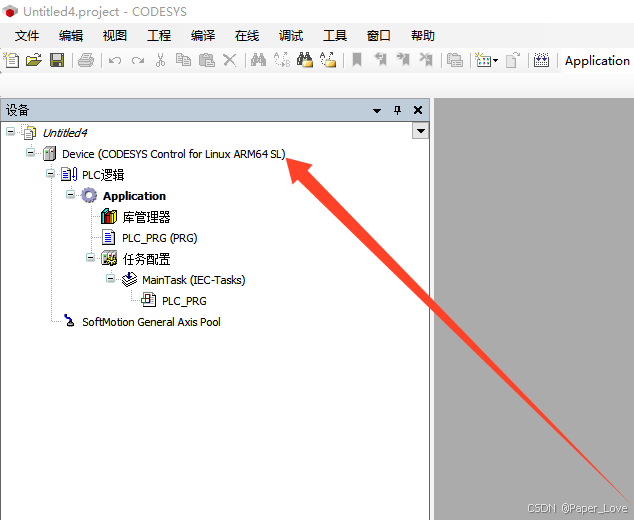Open the 在线 menu
The height and width of the screenshot is (520, 634).
coord(247,36)
